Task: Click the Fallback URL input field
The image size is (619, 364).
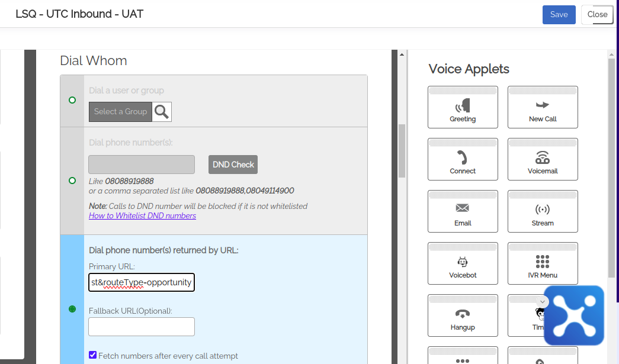Action: pos(142,327)
